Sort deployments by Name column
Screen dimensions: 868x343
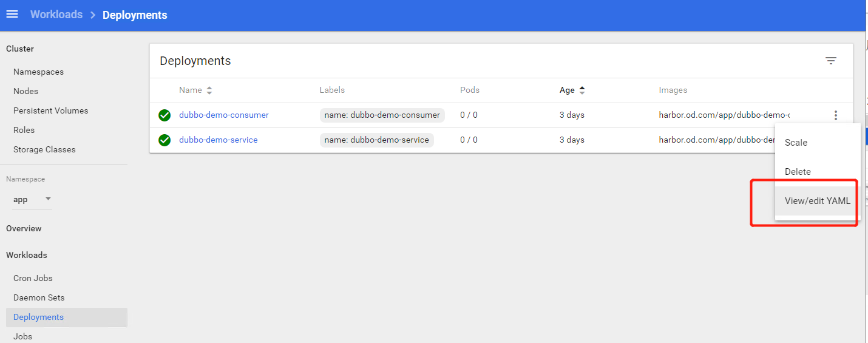pos(195,90)
